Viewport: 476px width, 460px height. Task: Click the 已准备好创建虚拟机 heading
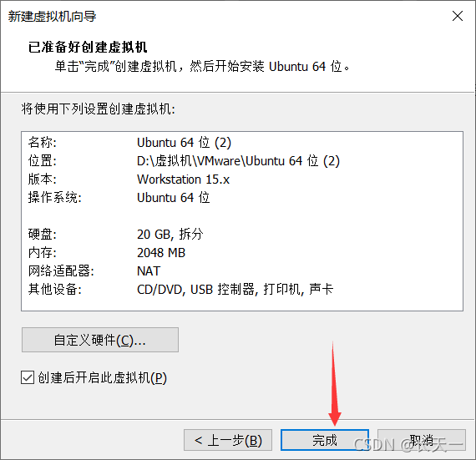coord(88,47)
